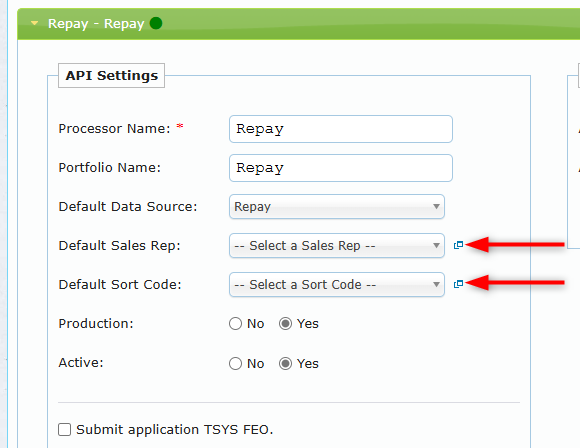Click the Default Sort Code label
This screenshot has width=580, height=448.
pos(120,284)
